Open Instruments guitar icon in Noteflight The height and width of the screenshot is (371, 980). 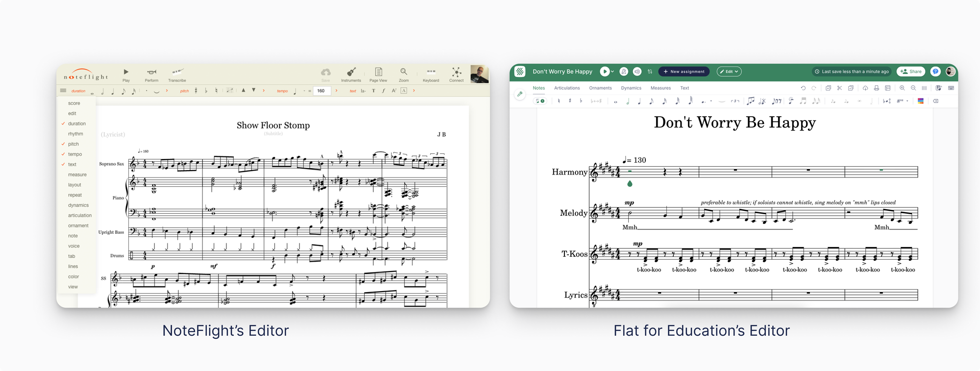pos(351,72)
